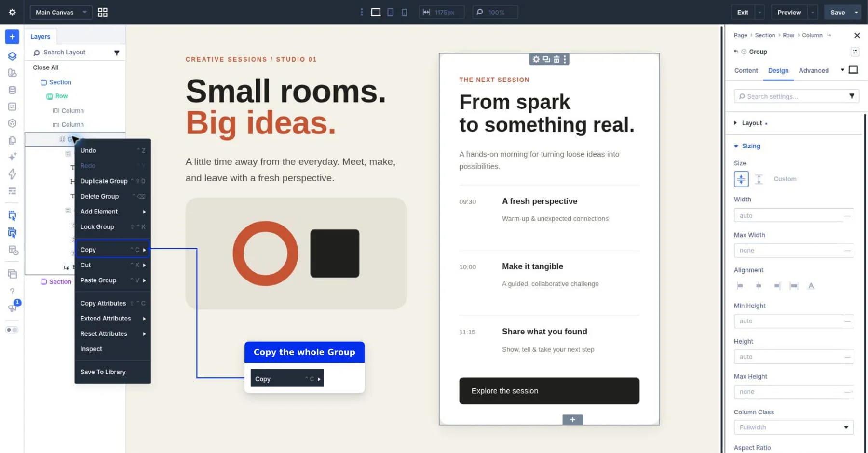Viewport: 868px width, 453px height.
Task: Choose Delete Group from context menu
Action: (x=113, y=197)
